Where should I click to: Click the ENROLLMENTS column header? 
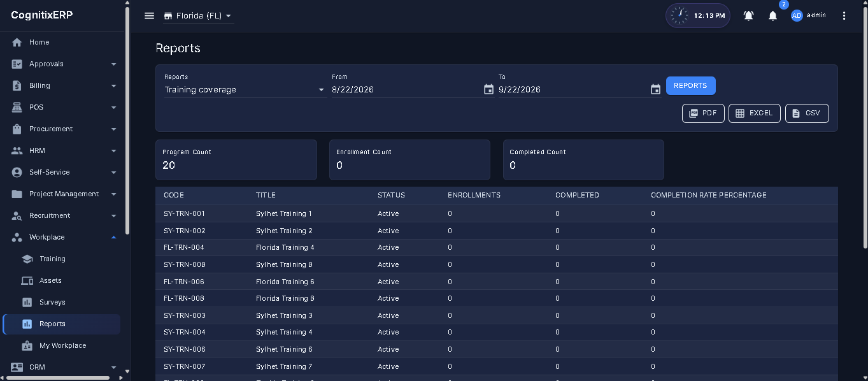coord(474,195)
